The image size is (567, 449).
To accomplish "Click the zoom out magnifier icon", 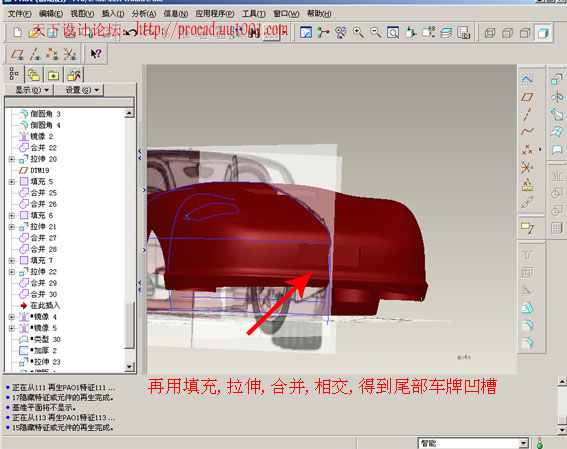I will [375, 33].
